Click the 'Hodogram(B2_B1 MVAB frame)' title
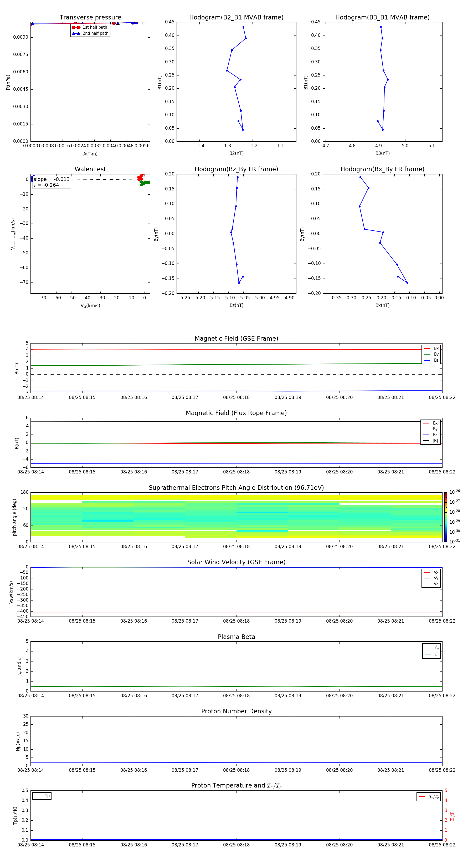 (236, 18)
